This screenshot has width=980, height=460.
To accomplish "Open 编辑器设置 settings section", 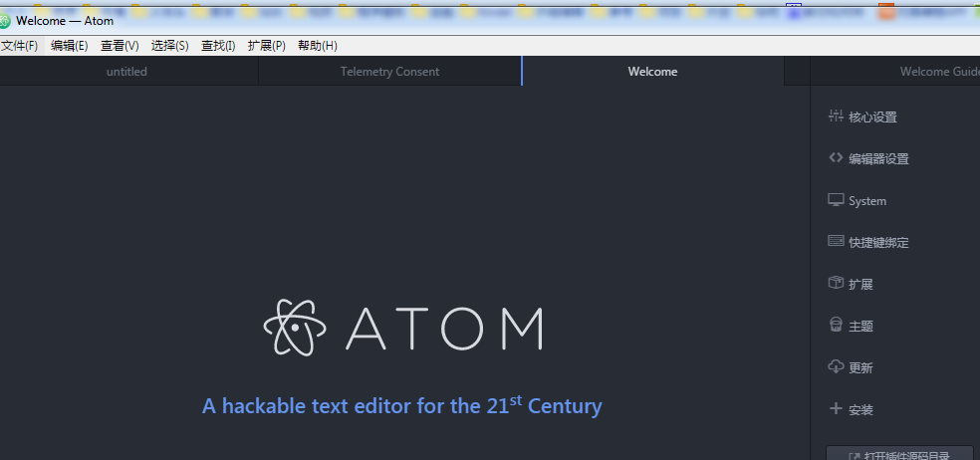I will 878,158.
